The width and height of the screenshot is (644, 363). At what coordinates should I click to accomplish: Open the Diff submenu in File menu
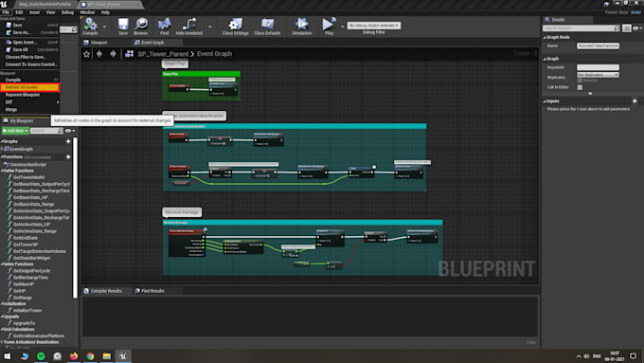(x=30, y=102)
